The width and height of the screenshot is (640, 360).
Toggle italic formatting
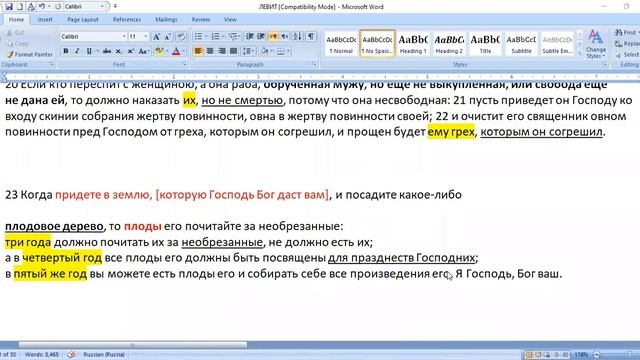click(x=77, y=51)
